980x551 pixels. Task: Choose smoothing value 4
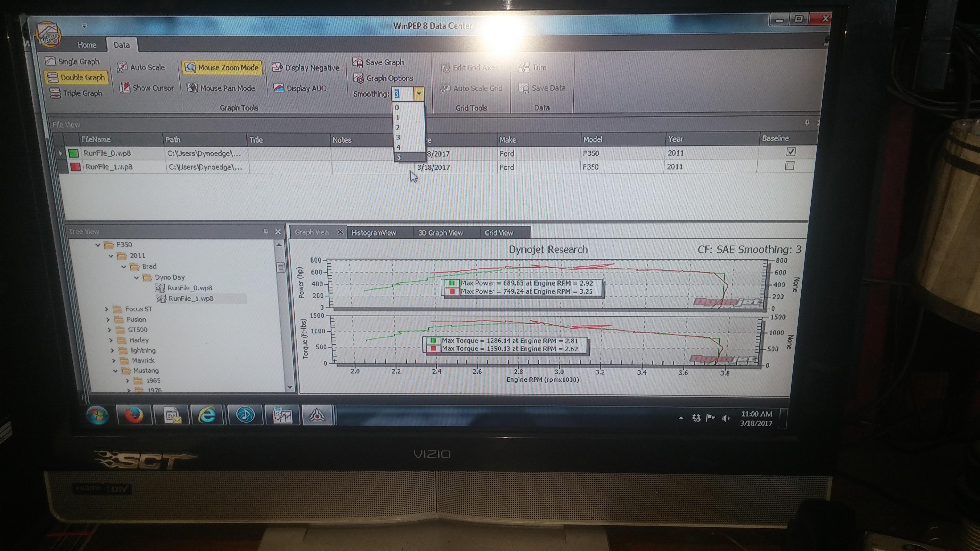click(409, 147)
